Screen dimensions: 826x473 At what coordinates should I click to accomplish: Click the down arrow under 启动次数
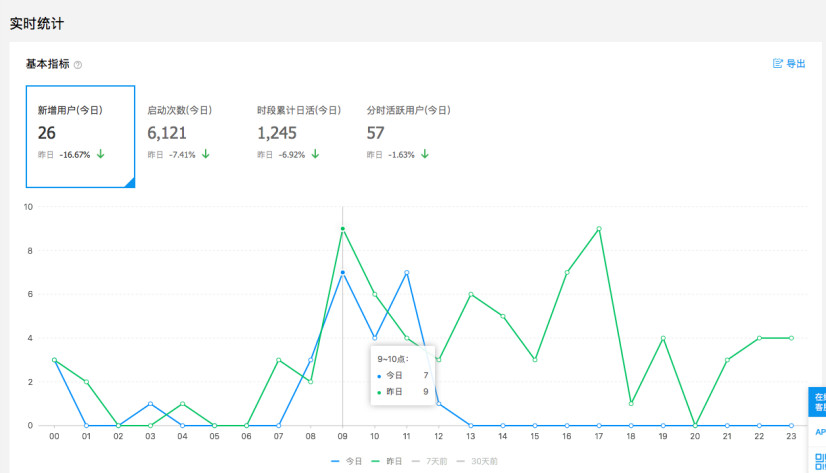pos(205,154)
